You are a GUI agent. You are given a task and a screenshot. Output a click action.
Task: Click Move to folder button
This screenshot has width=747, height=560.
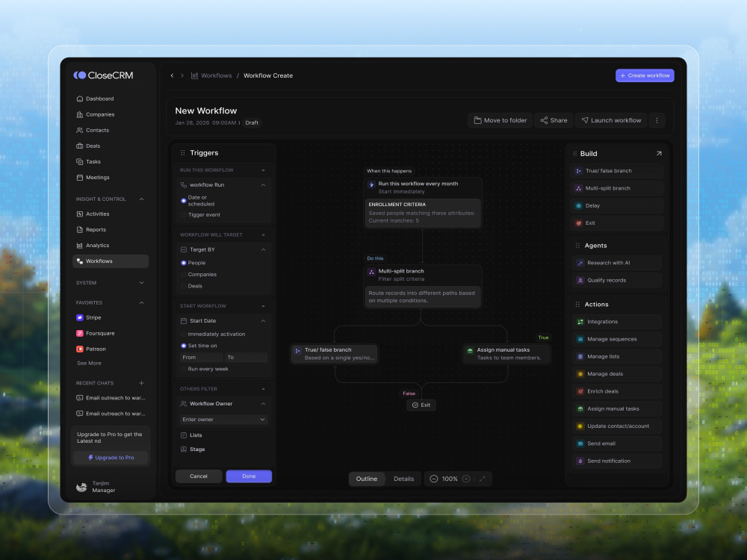pyautogui.click(x=500, y=120)
